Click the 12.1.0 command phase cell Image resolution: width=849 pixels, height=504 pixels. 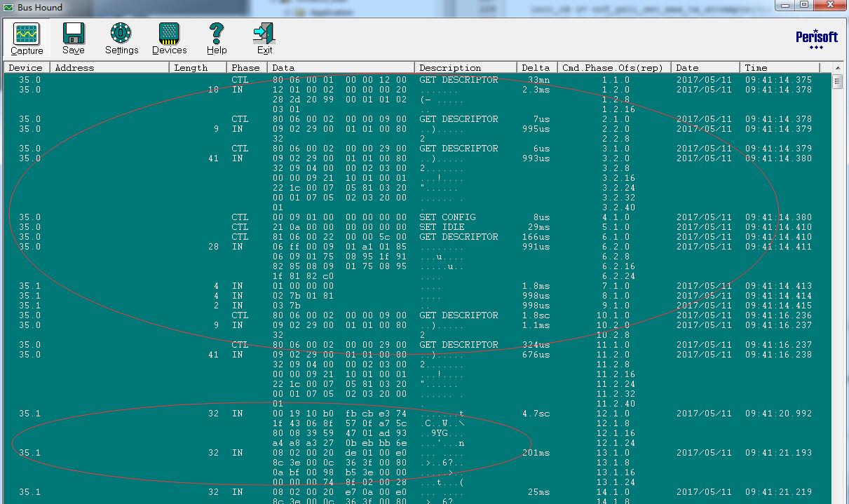[x=613, y=414]
